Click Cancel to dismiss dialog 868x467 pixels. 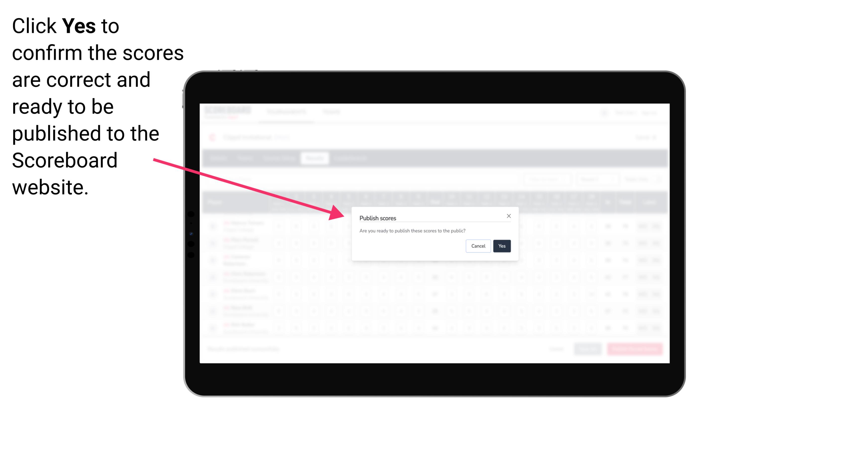[478, 245]
